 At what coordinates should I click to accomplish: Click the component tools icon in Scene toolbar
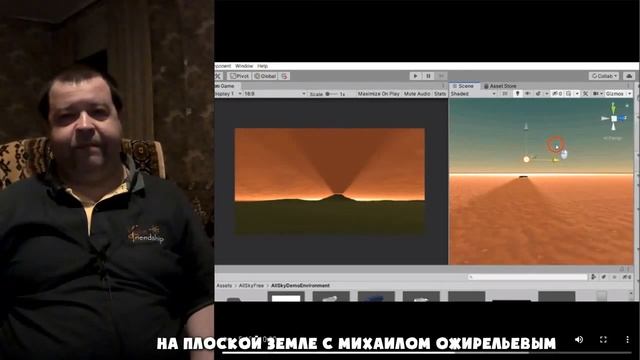[585, 94]
